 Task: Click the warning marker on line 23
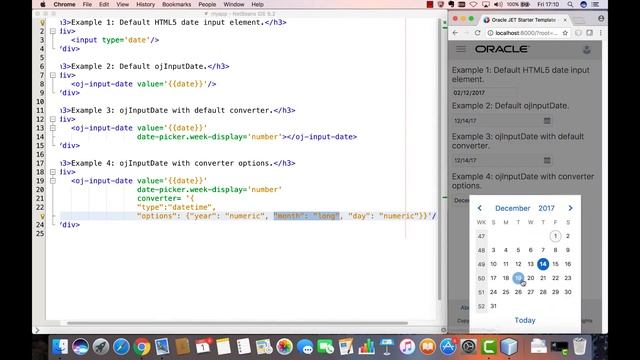pyautogui.click(x=41, y=216)
